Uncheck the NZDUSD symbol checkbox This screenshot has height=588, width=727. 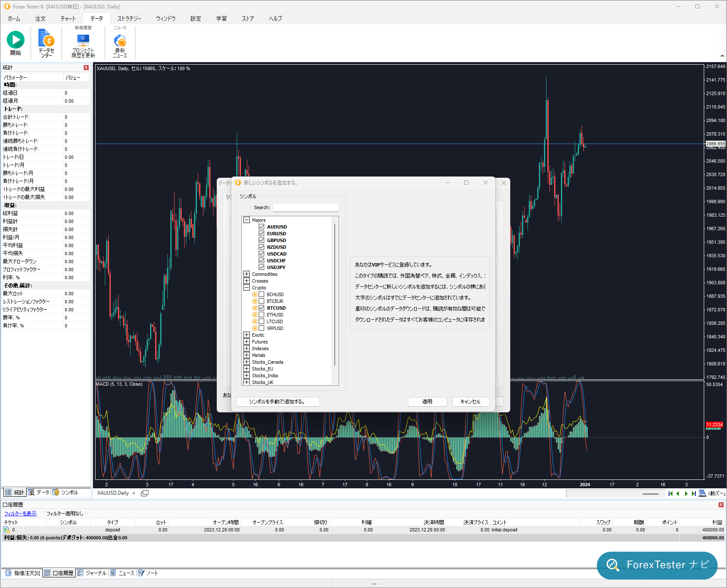(x=262, y=247)
